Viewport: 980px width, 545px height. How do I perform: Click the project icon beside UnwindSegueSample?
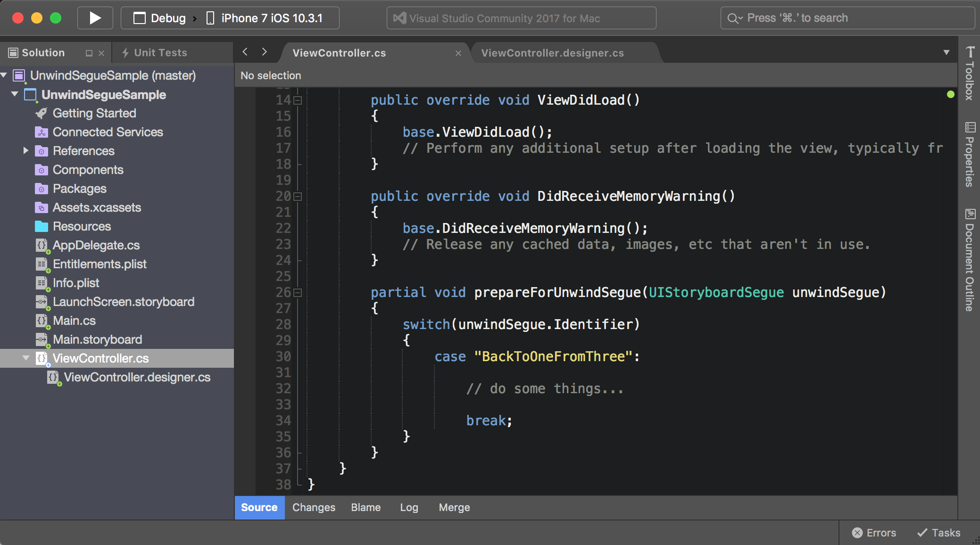click(30, 94)
